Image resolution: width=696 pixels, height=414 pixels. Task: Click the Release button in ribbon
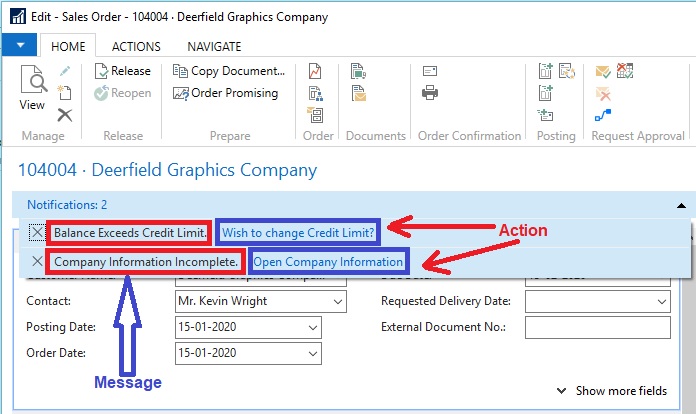[x=122, y=71]
